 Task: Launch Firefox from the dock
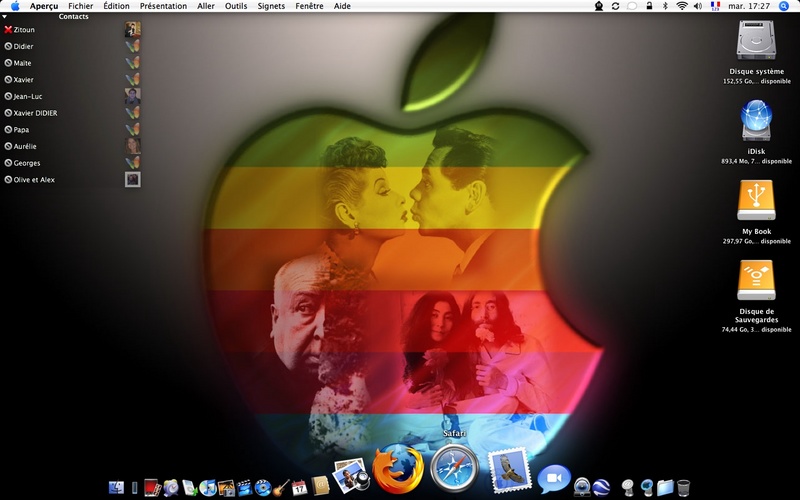click(398, 468)
